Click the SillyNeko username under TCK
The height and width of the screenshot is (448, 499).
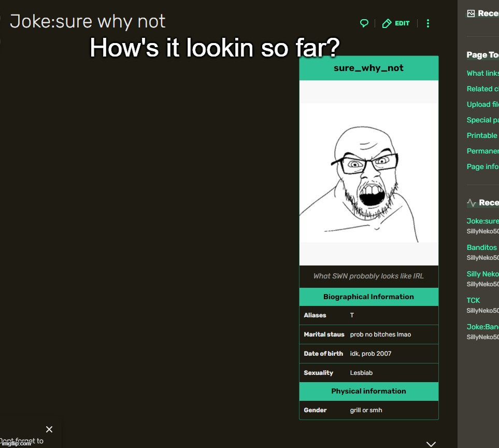tap(482, 311)
